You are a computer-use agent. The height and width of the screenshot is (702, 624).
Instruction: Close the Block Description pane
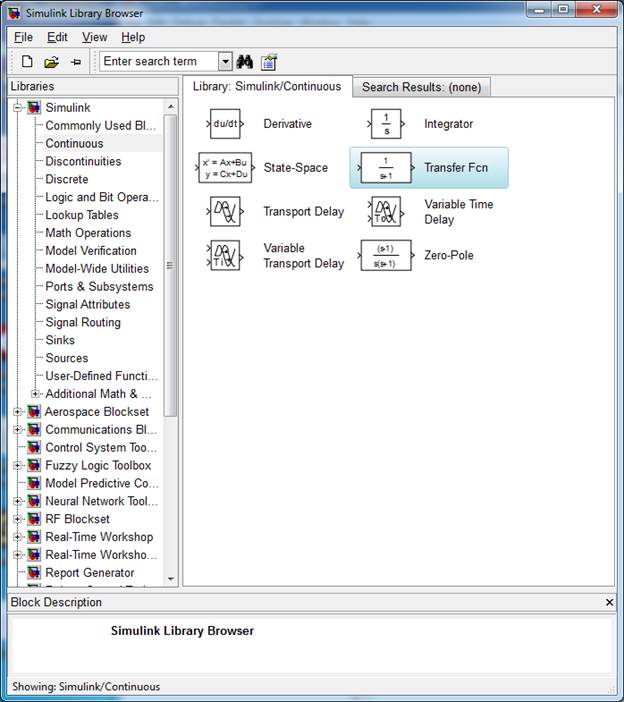609,602
